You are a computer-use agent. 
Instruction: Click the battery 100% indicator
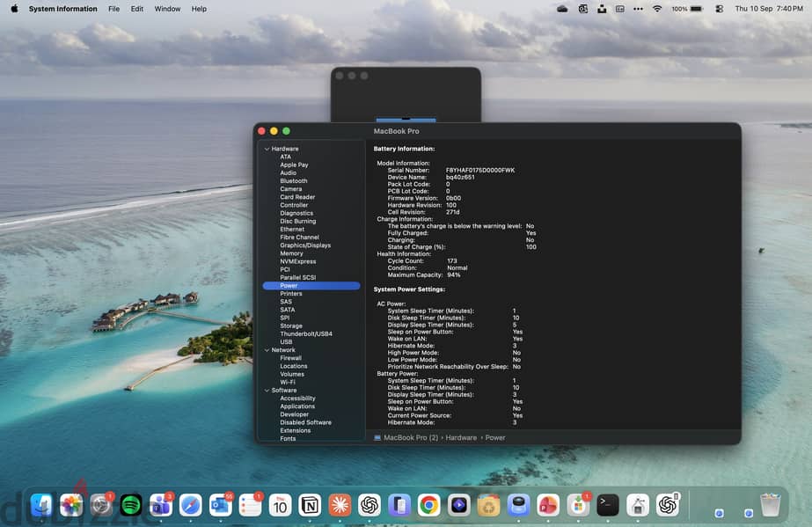[x=687, y=9]
